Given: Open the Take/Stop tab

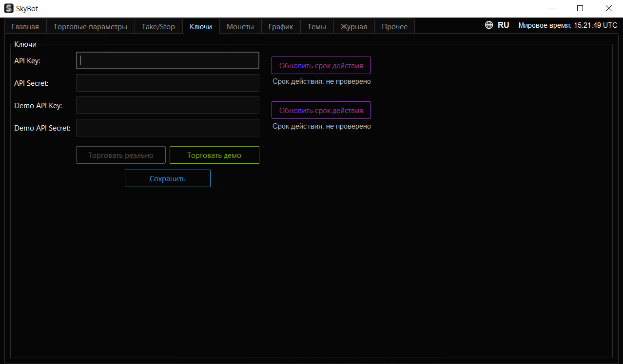Looking at the screenshot, I should [x=158, y=26].
